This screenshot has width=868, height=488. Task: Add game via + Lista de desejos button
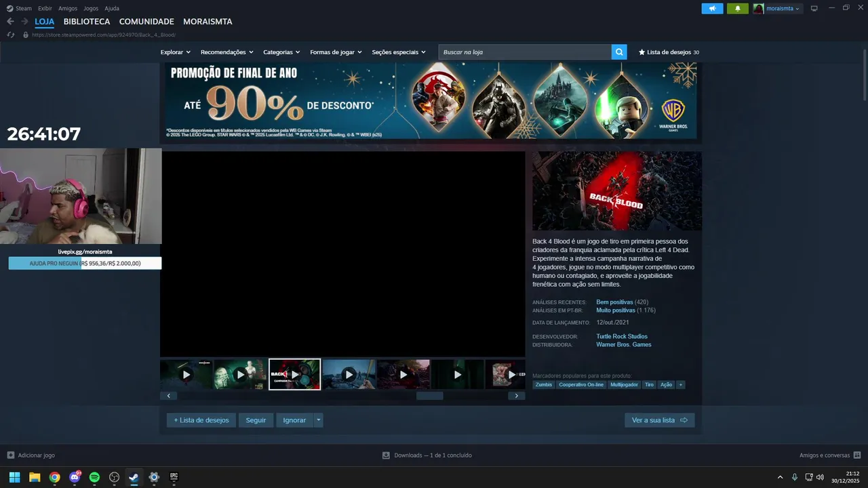(x=201, y=420)
